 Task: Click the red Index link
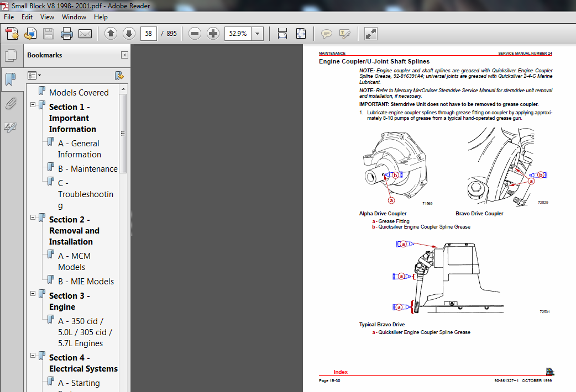pyautogui.click(x=341, y=372)
